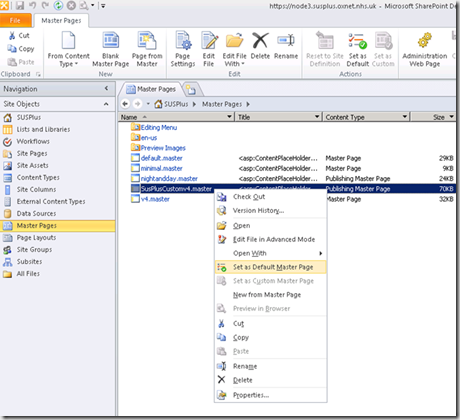This screenshot has height=420, width=460.
Task: Choose Set as Default Master Page
Action: point(270,267)
